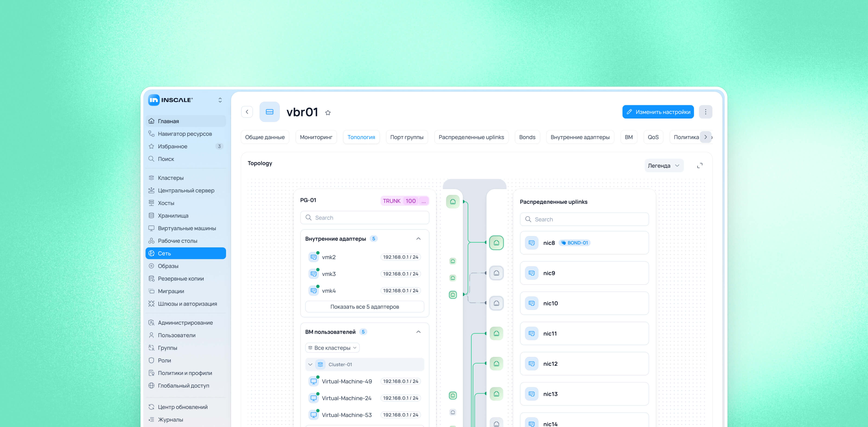The height and width of the screenshot is (427, 868).
Task: Click the back arrow button
Action: pos(247,112)
